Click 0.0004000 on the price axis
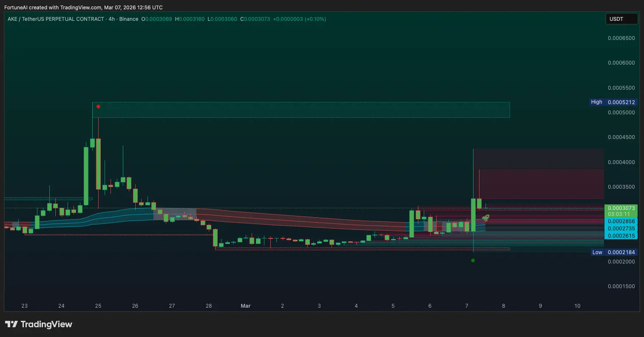The width and height of the screenshot is (644, 337). 621,162
